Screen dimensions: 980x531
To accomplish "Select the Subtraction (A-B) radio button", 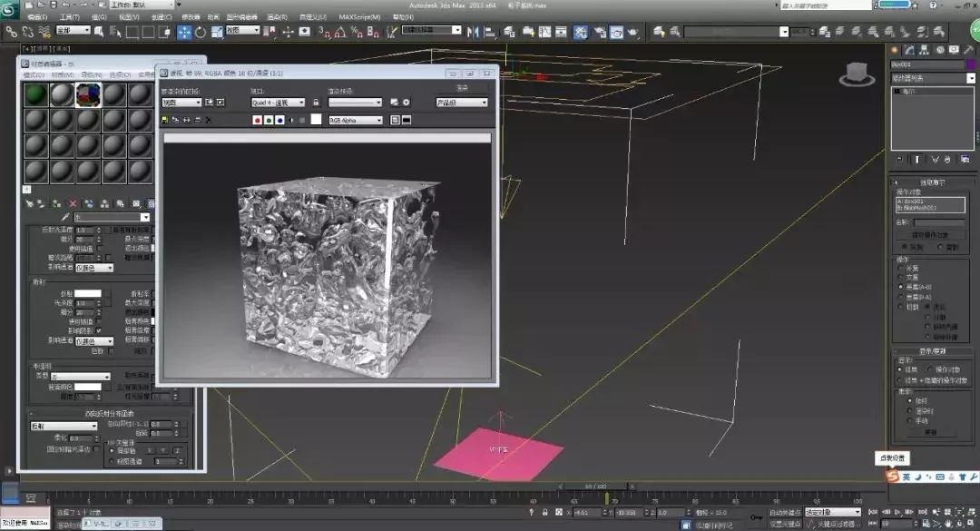I will (901, 287).
